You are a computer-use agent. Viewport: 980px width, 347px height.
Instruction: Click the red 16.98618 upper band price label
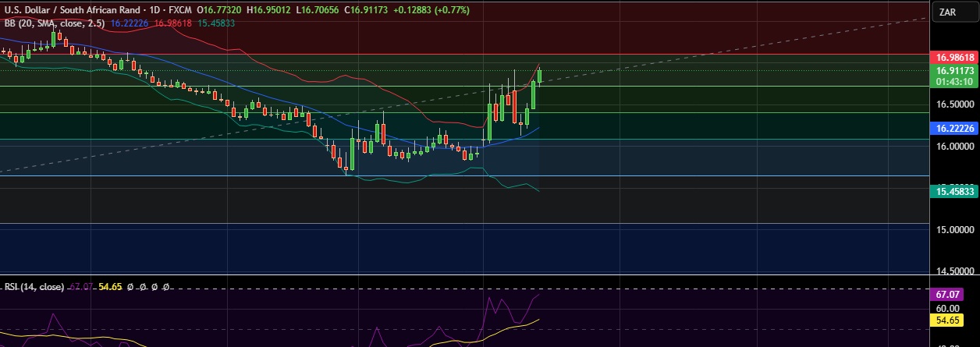coord(954,58)
